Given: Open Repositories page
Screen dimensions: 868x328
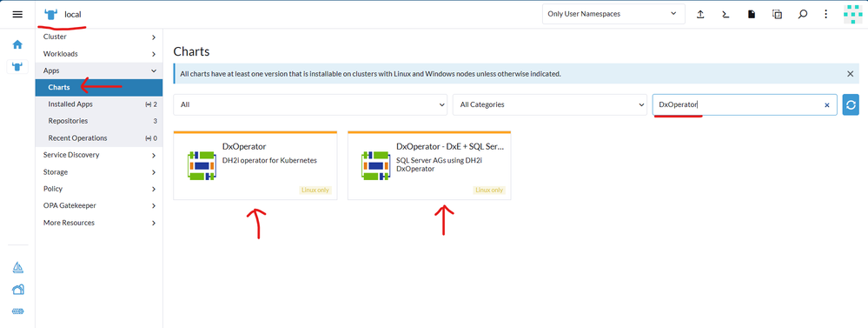Looking at the screenshot, I should (99, 121).
